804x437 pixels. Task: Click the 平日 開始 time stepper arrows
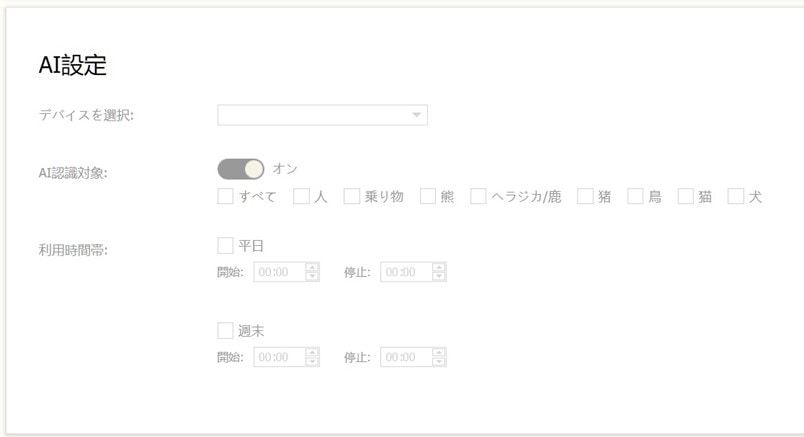(313, 272)
